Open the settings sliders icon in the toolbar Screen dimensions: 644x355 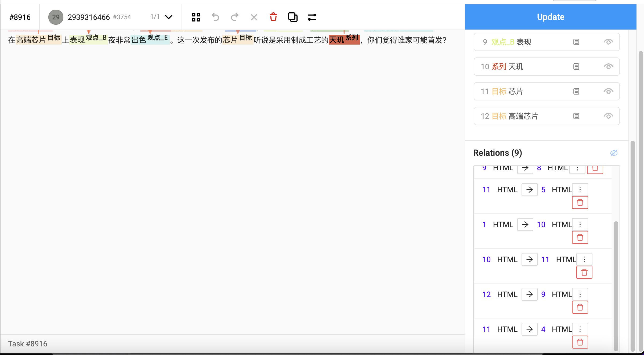coord(312,17)
